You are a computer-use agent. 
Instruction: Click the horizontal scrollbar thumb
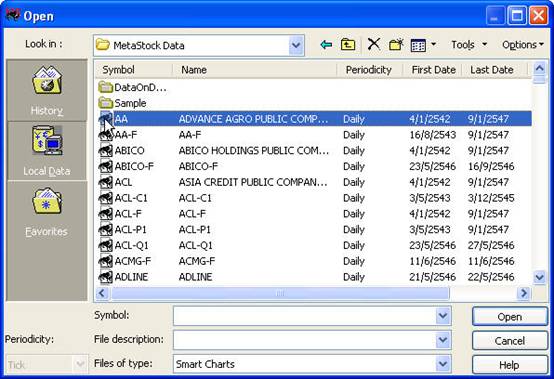280,293
